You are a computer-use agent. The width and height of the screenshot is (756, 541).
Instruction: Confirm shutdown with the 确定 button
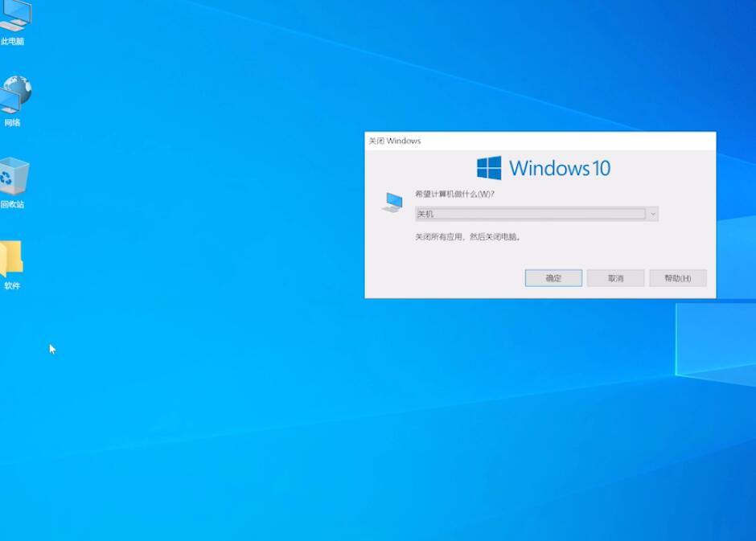click(x=553, y=278)
